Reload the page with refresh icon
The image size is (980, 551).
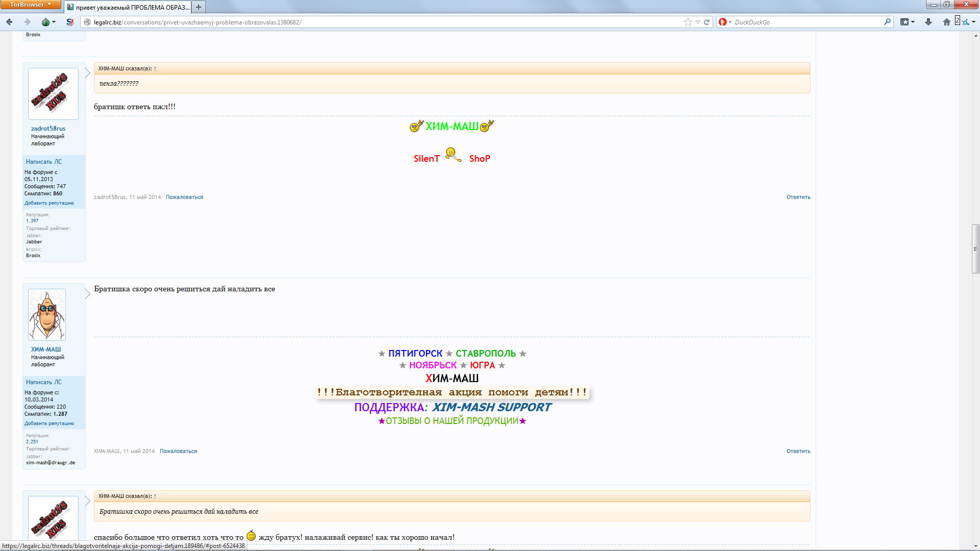pyautogui.click(x=707, y=22)
